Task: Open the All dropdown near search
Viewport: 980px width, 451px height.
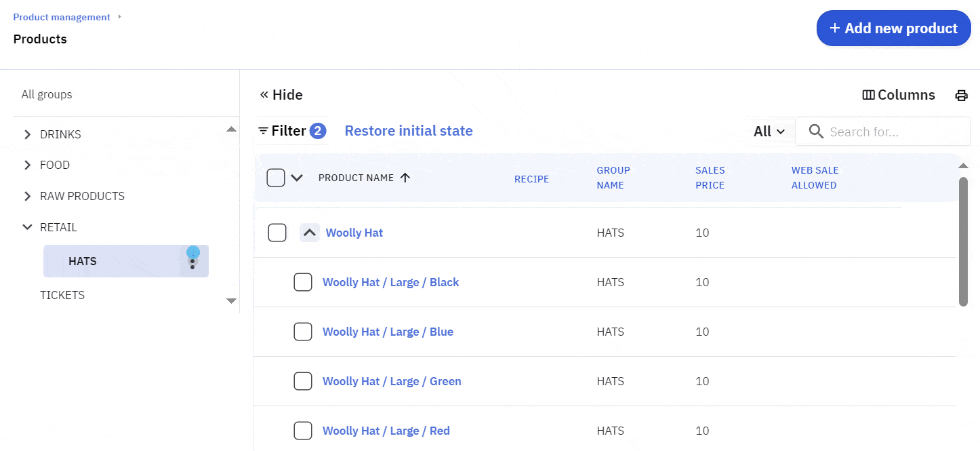Action: tap(769, 132)
